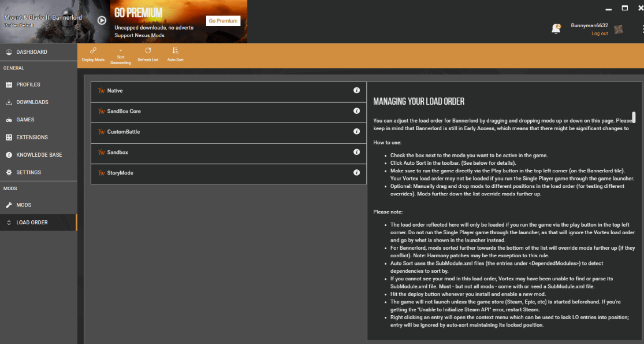Screen dimensions: 644x344
Task: Open the Dashboard page
Action: pos(39,52)
